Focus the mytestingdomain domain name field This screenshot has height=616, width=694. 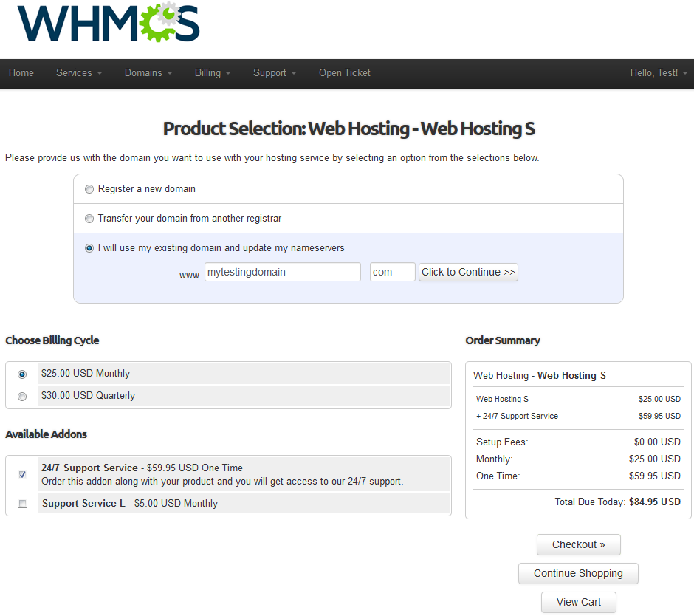282,272
